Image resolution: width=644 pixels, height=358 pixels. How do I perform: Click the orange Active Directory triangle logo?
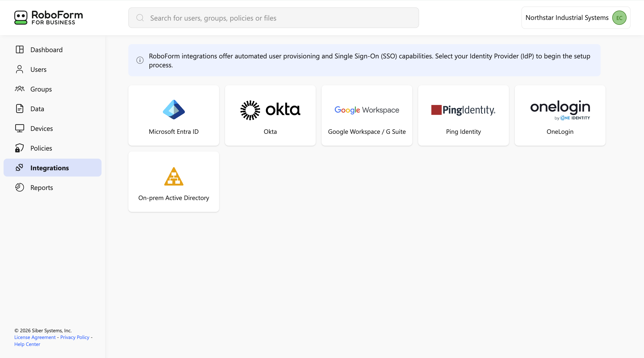(x=174, y=176)
